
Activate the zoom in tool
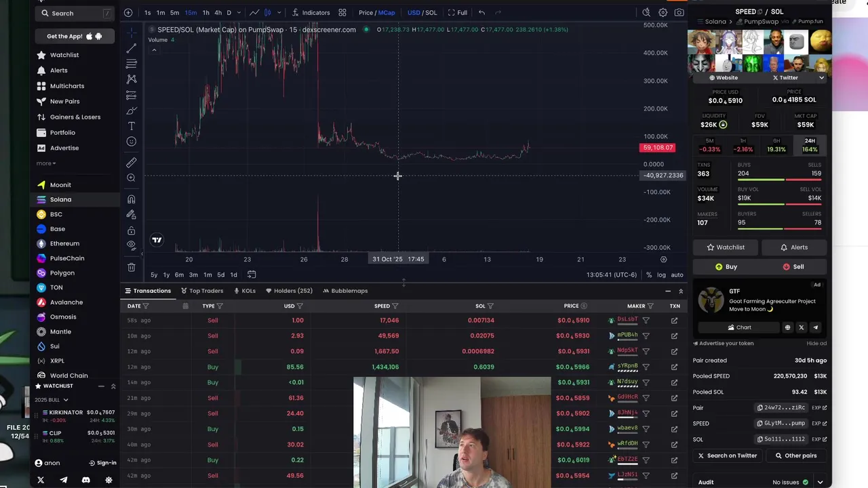132,178
